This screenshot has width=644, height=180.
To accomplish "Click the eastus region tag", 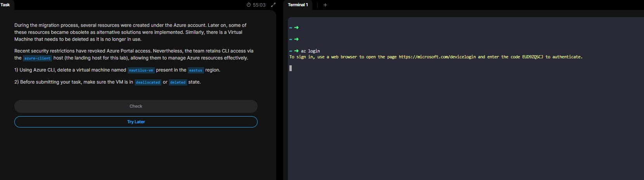I will pos(196,70).
